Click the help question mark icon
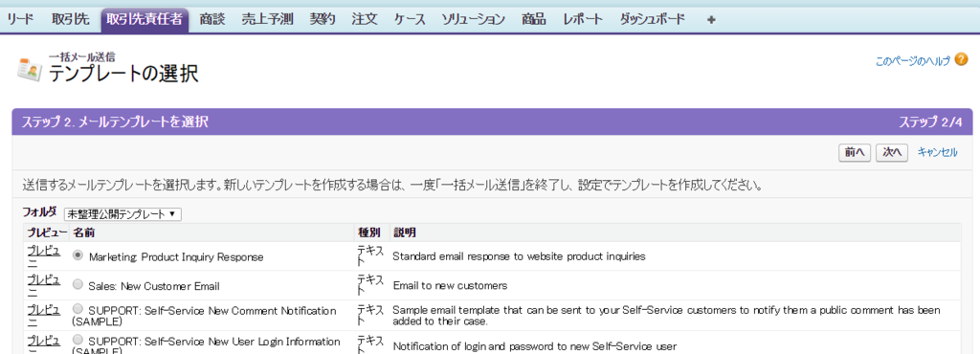This screenshot has width=980, height=354. [961, 59]
